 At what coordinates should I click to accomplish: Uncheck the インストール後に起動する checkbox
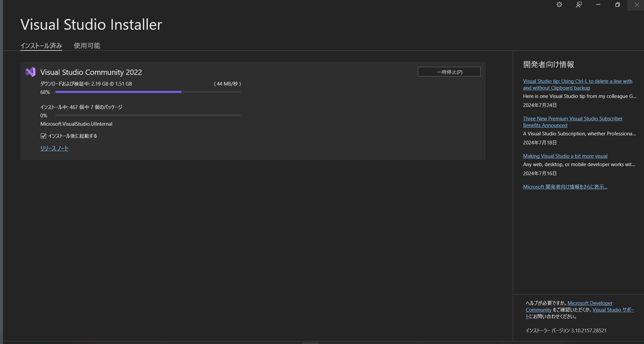coord(43,136)
